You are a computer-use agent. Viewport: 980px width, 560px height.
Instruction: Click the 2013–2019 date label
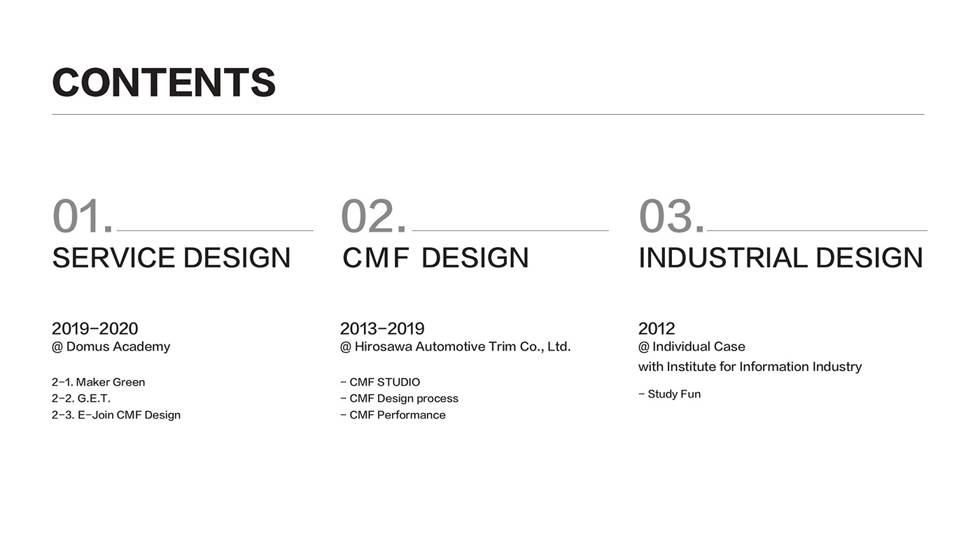click(382, 328)
